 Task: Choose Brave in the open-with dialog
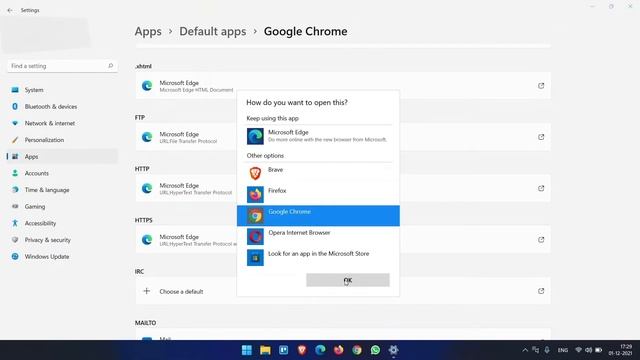tap(318, 173)
